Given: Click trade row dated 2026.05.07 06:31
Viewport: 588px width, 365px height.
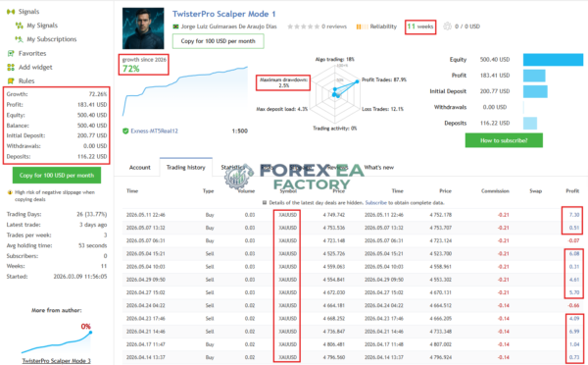Looking at the screenshot, I should (353, 240).
